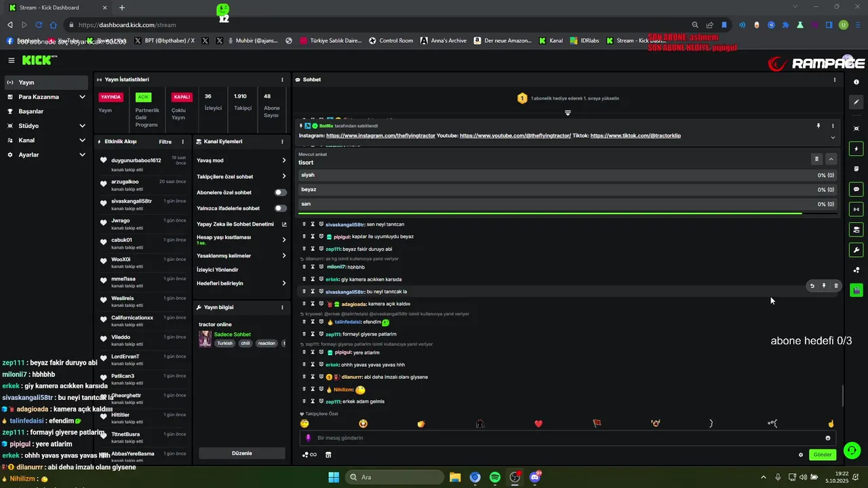Image resolution: width=868 pixels, height=488 pixels.
Task: Open Yapay Zeka ile Sohbet Denetimi
Action: (241, 224)
